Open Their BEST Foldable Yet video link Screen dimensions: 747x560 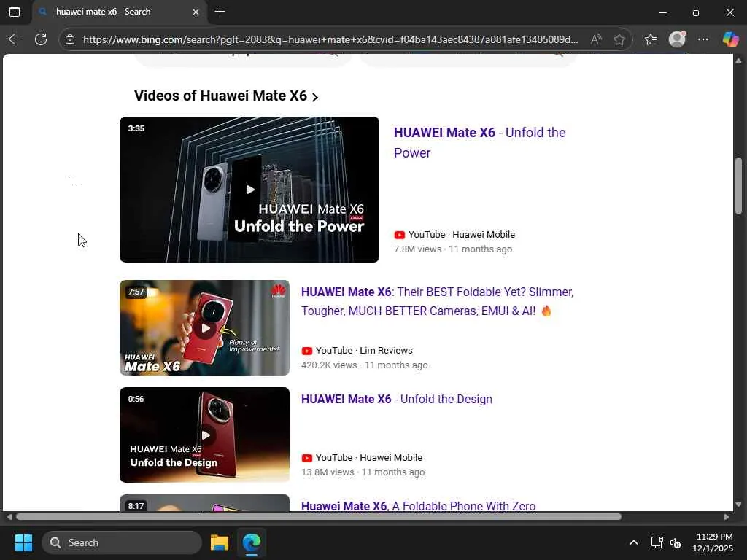click(437, 301)
